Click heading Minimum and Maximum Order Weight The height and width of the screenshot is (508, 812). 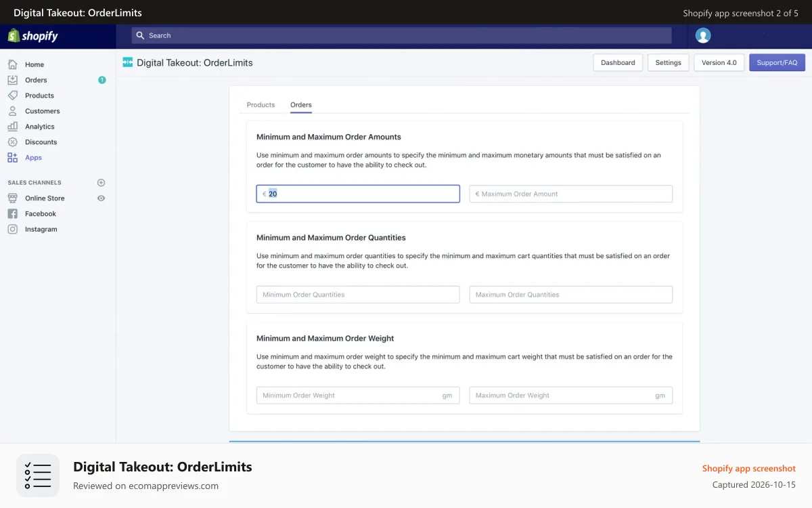pyautogui.click(x=325, y=339)
